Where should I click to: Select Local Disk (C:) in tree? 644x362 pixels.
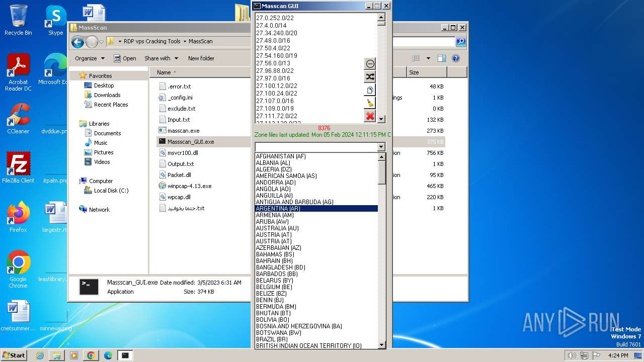[x=111, y=191]
